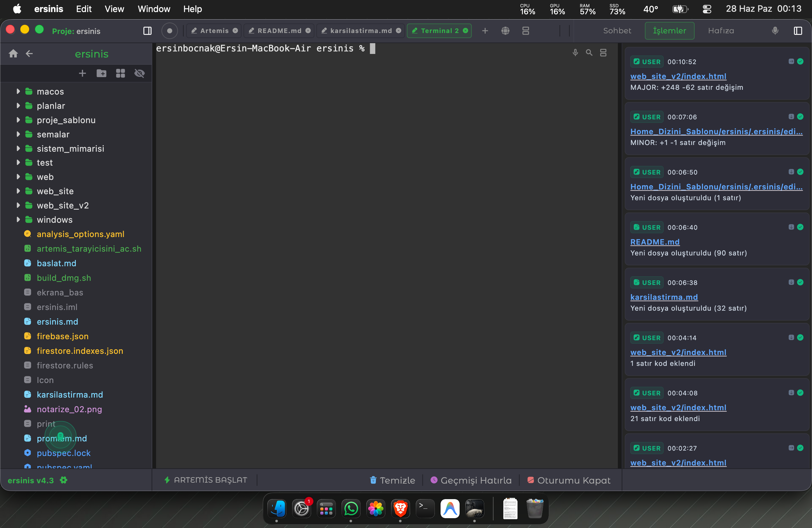The height and width of the screenshot is (528, 812).
Task: Select the Terminal 2 tab
Action: (x=439, y=31)
